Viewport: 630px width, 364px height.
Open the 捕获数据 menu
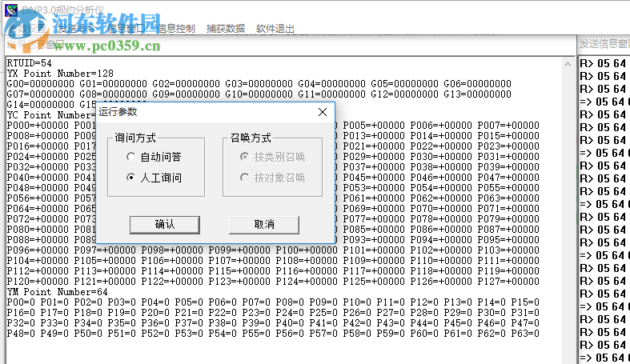click(x=226, y=29)
